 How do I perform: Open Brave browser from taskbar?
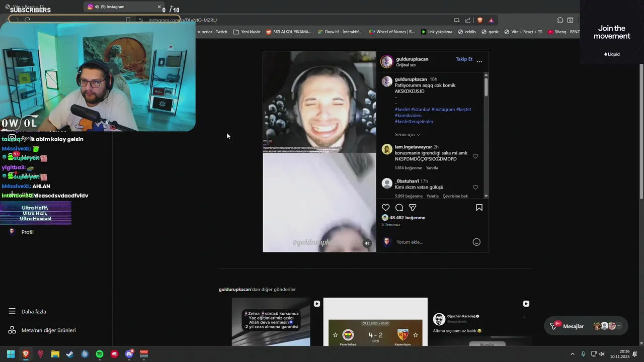(26, 354)
